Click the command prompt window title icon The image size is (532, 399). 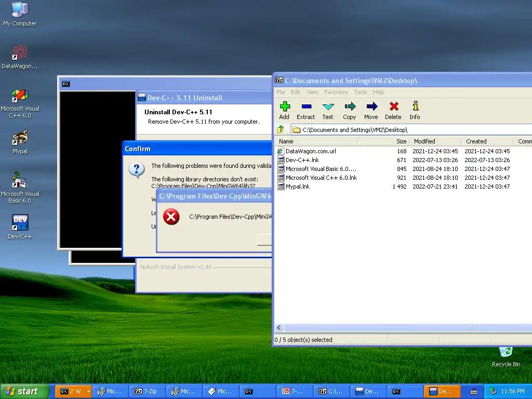[66, 84]
